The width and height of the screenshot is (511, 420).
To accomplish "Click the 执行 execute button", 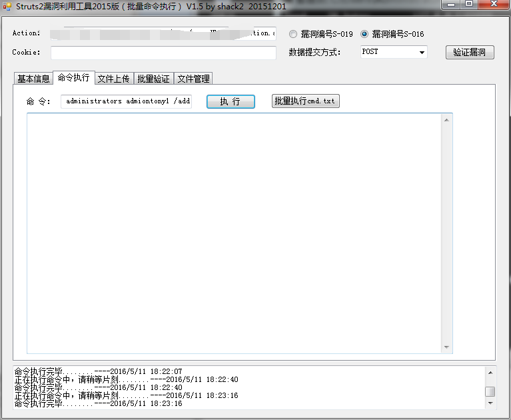I will 231,101.
